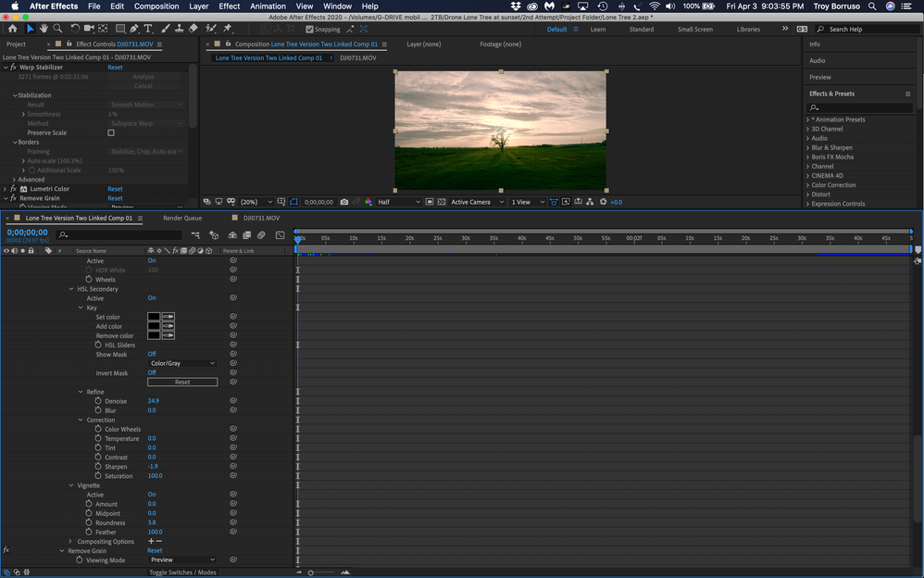Click the Take Snapshot camera icon
This screenshot has height=578, width=924.
pos(344,202)
